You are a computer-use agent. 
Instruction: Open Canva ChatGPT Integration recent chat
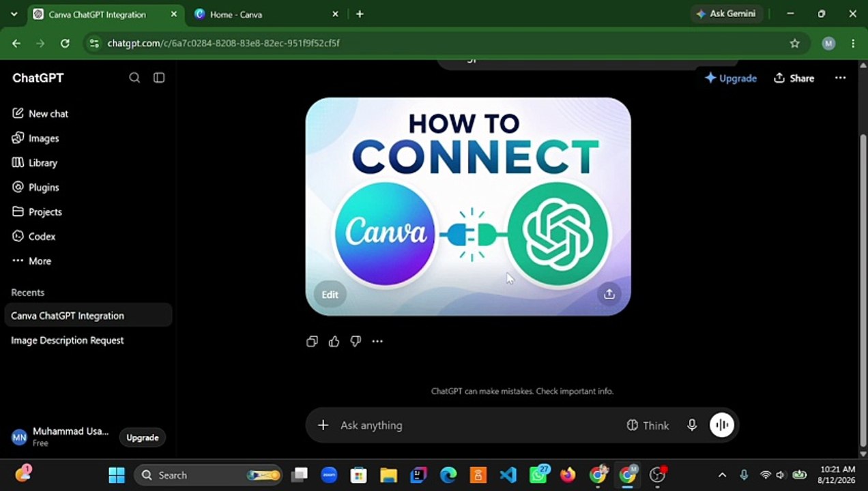coord(88,316)
